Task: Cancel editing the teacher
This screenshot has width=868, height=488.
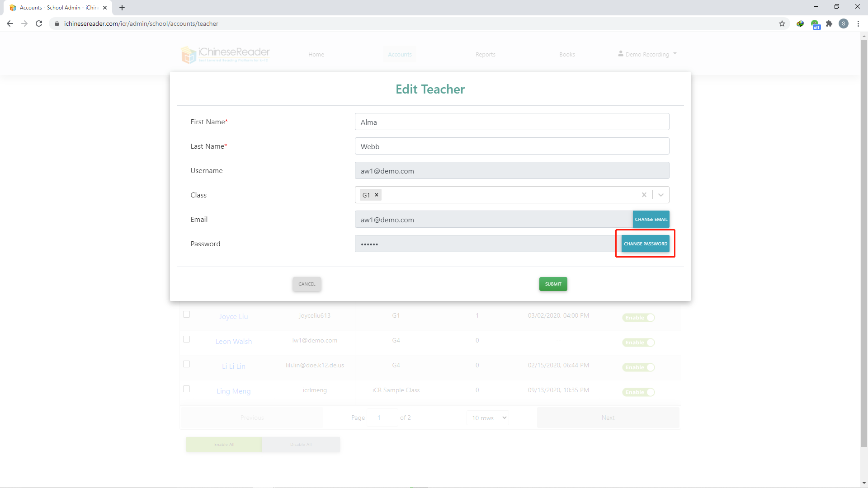Action: tap(307, 284)
